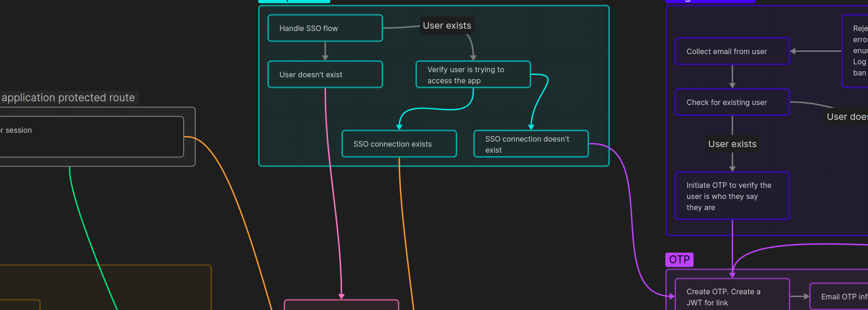This screenshot has height=310, width=868.
Task: Select the pink outlined node at bottom
Action: point(341,305)
